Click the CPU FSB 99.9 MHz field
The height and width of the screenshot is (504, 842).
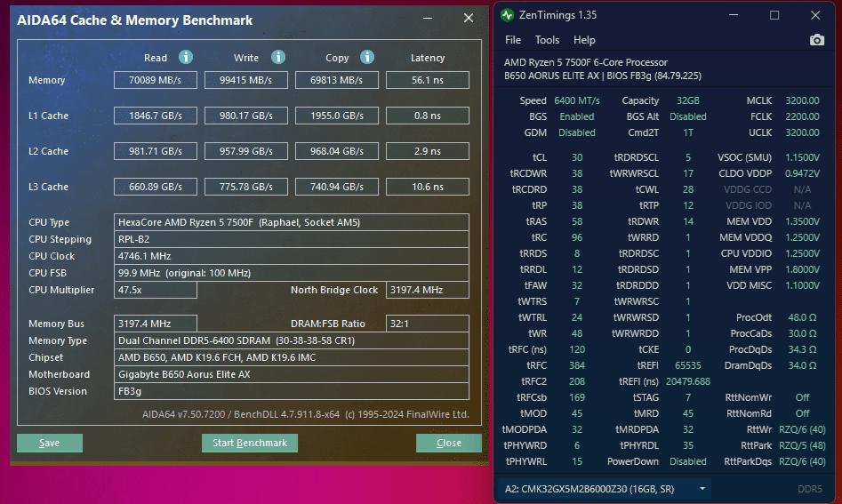tap(292, 273)
